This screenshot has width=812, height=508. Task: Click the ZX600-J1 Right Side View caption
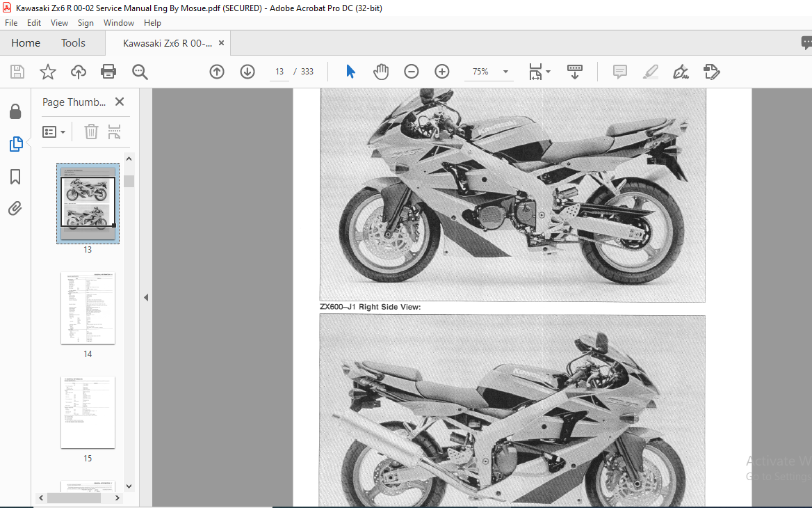click(371, 307)
